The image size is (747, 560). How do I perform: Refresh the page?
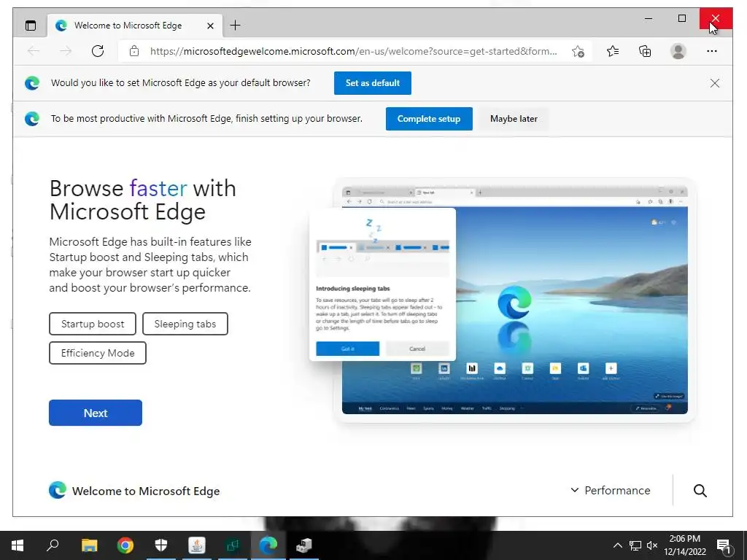click(98, 51)
